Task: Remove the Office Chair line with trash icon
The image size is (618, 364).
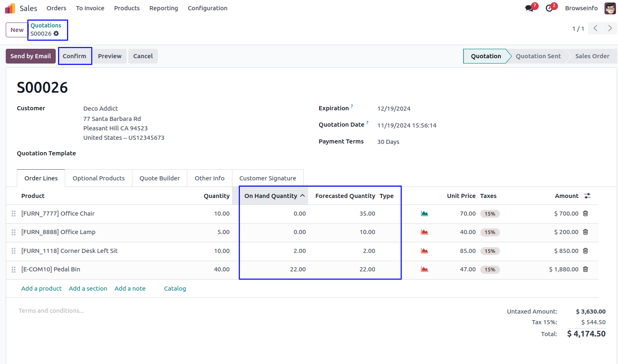Action: [x=585, y=214]
